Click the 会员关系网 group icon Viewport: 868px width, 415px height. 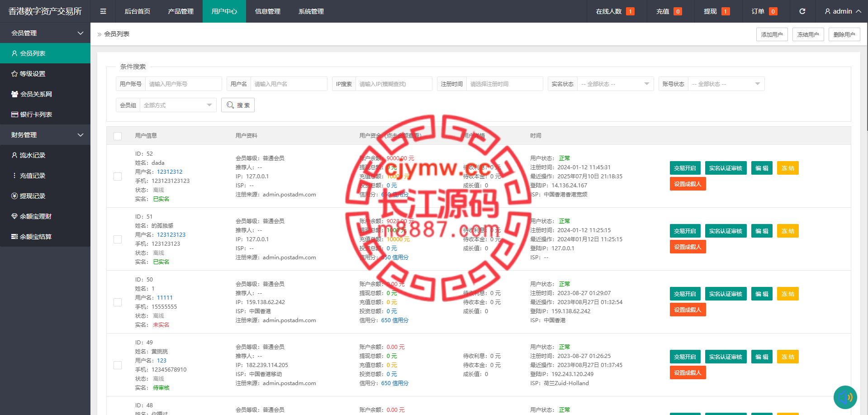pos(14,94)
